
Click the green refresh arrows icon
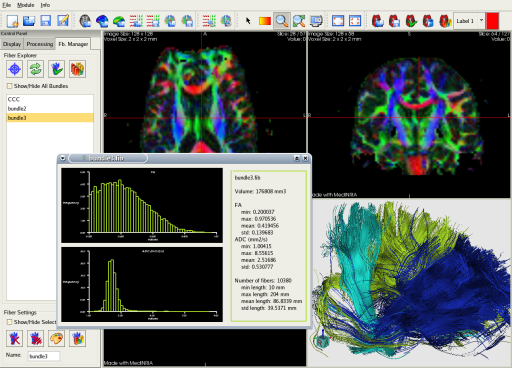[x=35, y=69]
